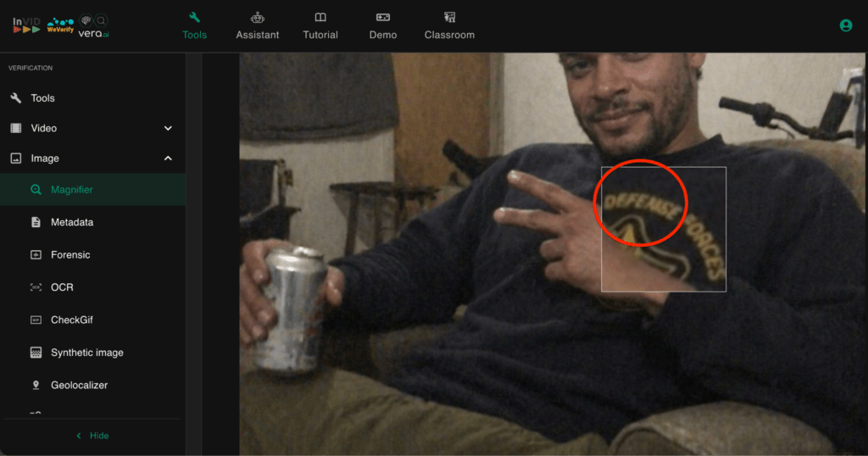Click the InVID WeVerify logo

pos(42,25)
